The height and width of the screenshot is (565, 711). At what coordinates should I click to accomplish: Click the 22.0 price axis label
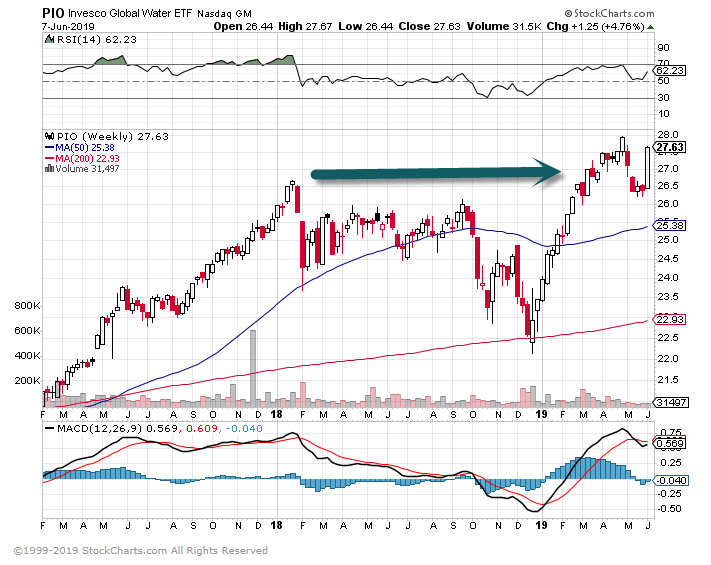667,358
